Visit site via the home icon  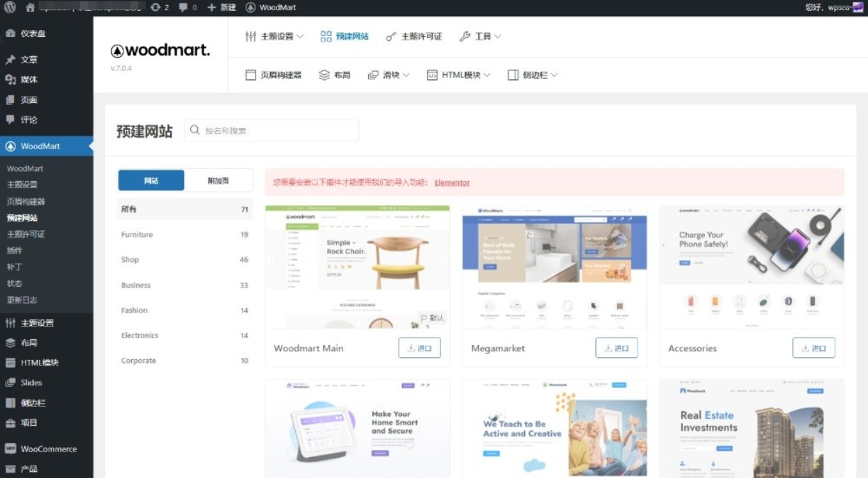(x=30, y=7)
